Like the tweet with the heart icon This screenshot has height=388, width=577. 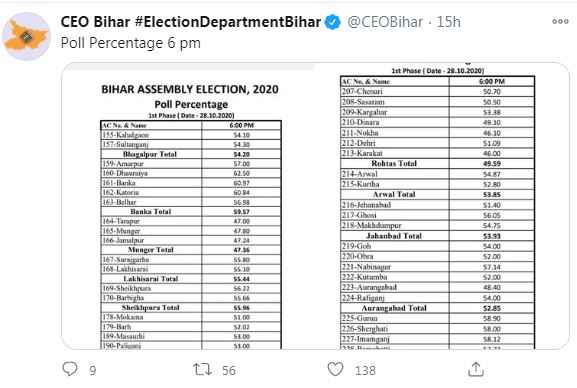click(335, 369)
